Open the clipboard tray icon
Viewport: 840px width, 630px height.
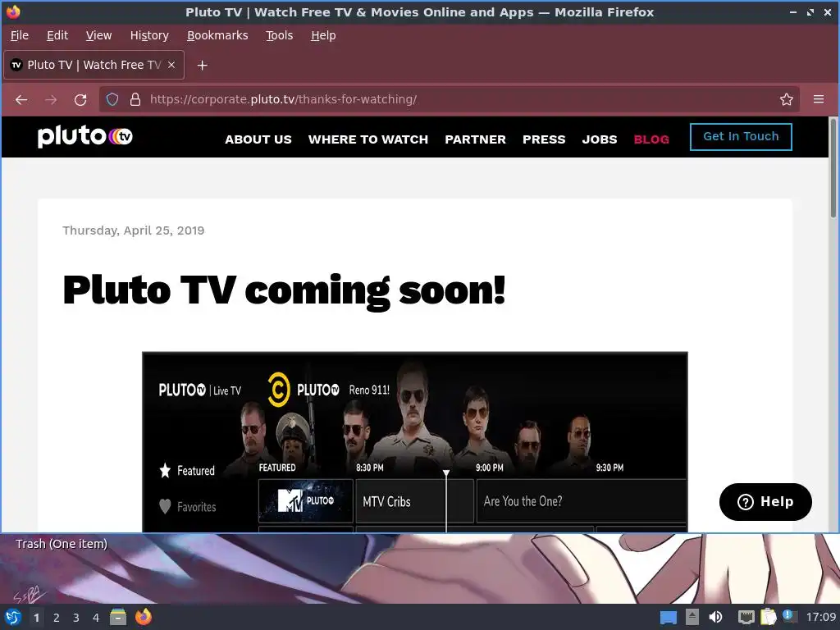pyautogui.click(x=768, y=617)
